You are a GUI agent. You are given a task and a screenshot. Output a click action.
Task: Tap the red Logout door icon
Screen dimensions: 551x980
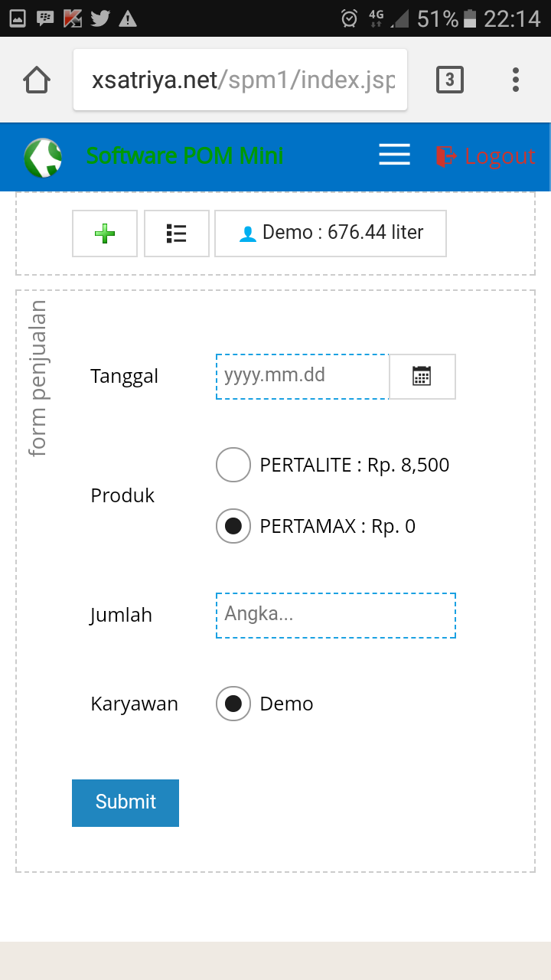pos(446,156)
